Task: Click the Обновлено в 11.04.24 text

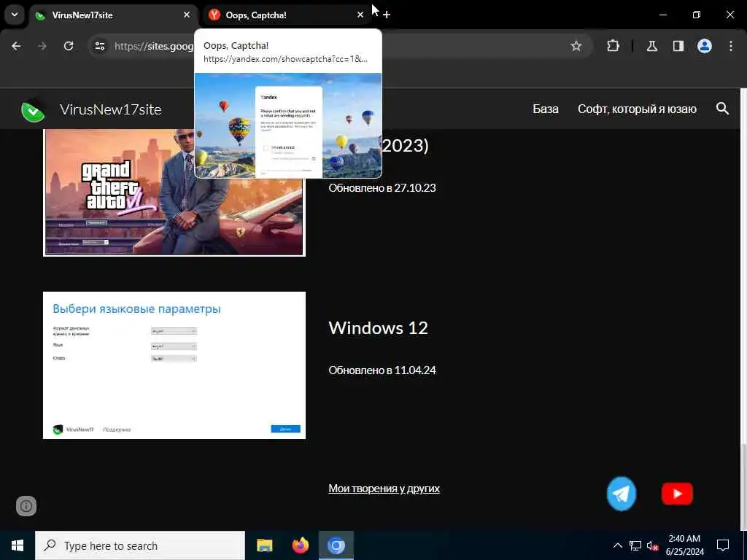Action: point(382,370)
